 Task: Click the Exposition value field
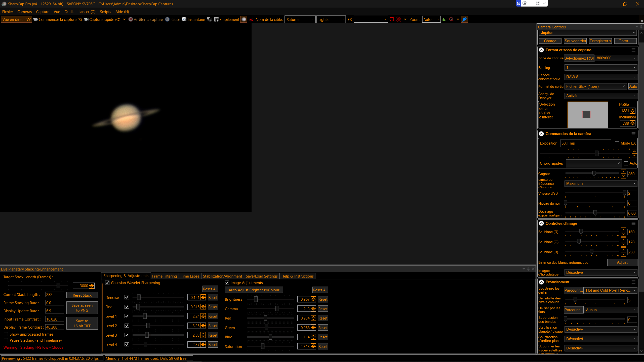point(585,143)
